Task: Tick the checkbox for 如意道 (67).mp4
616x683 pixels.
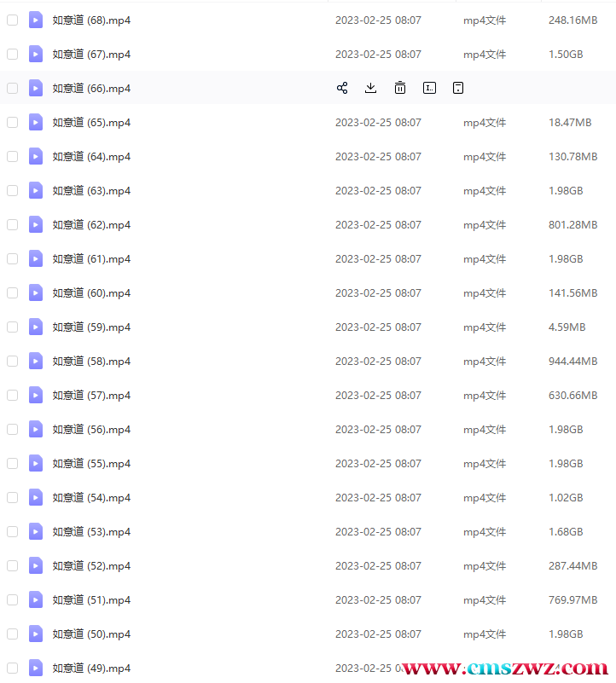Action: click(x=12, y=54)
